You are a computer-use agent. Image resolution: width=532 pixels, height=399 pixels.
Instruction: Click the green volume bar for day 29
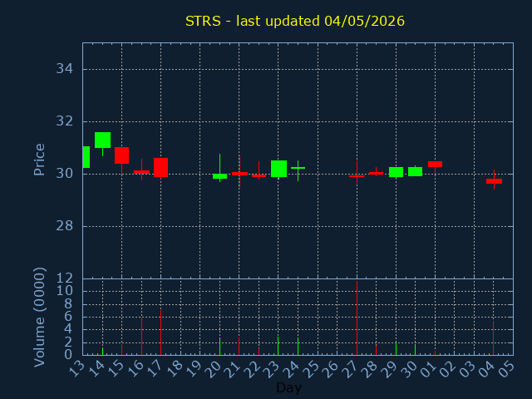coord(396,348)
